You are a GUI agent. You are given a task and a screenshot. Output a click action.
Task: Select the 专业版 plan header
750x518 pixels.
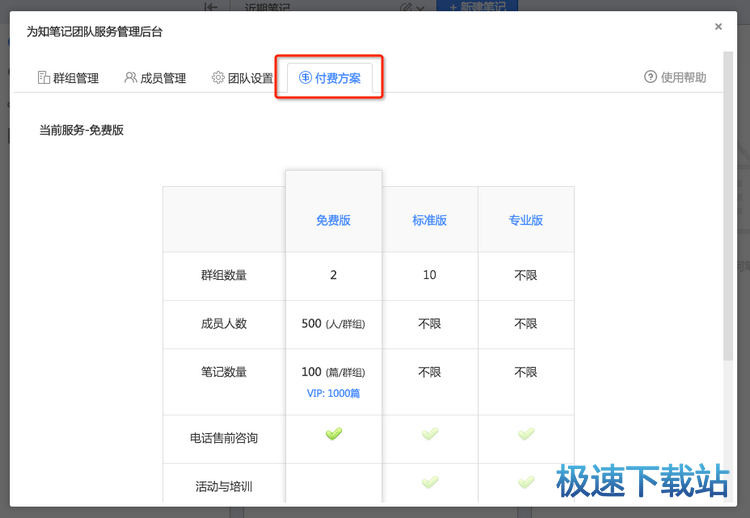click(526, 220)
